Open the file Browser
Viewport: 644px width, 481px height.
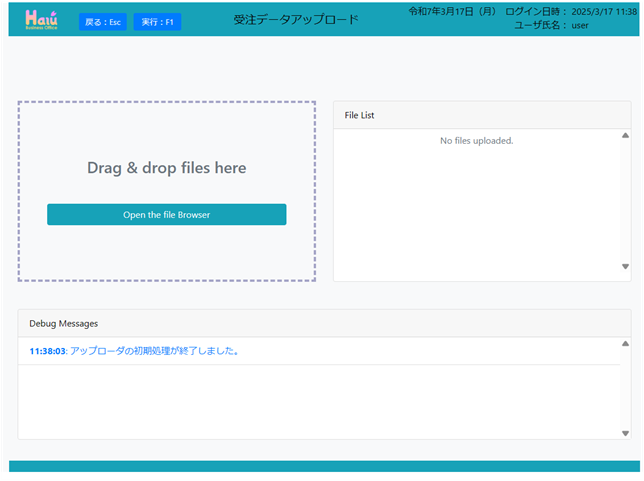tap(167, 214)
